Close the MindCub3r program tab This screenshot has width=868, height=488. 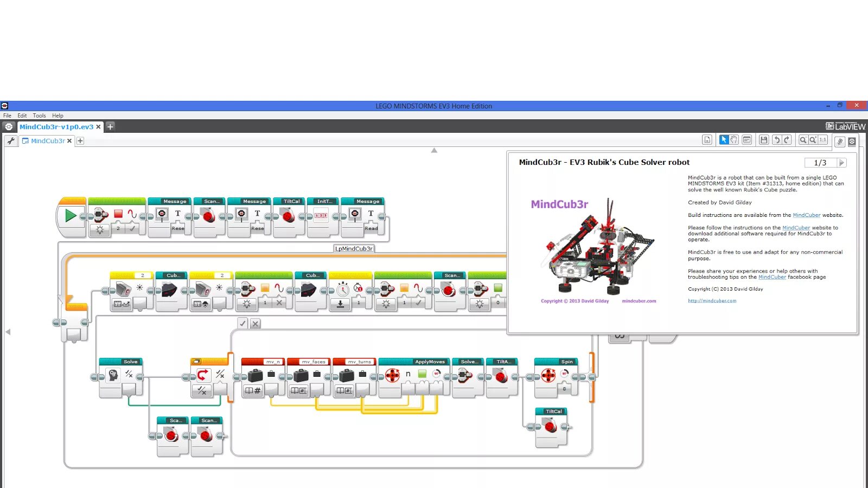69,141
